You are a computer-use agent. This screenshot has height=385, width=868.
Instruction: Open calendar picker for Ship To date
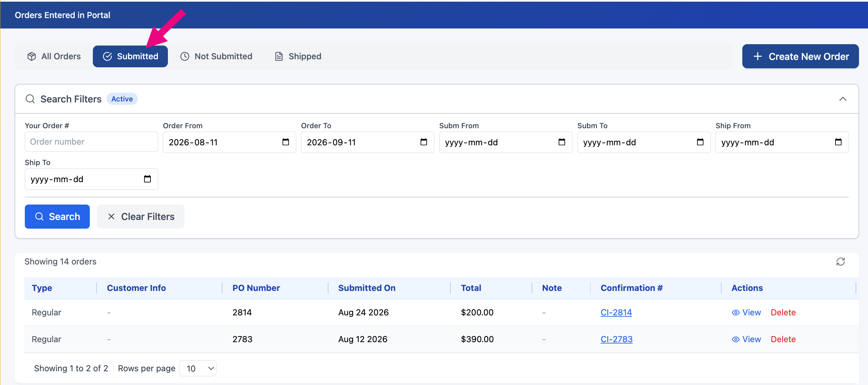(x=147, y=179)
